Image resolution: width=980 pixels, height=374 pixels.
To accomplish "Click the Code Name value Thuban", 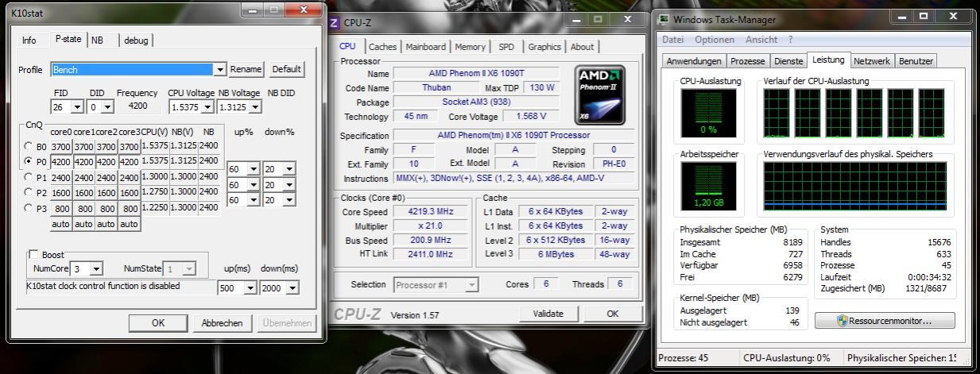I will tap(436, 88).
